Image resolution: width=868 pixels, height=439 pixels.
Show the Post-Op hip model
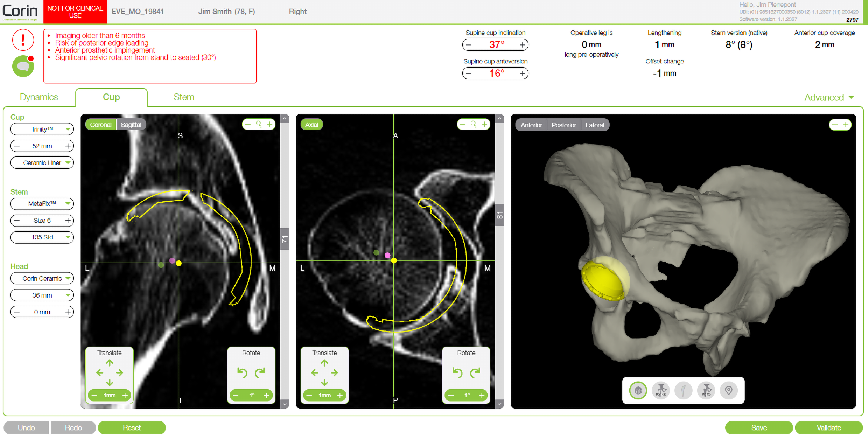click(x=661, y=390)
